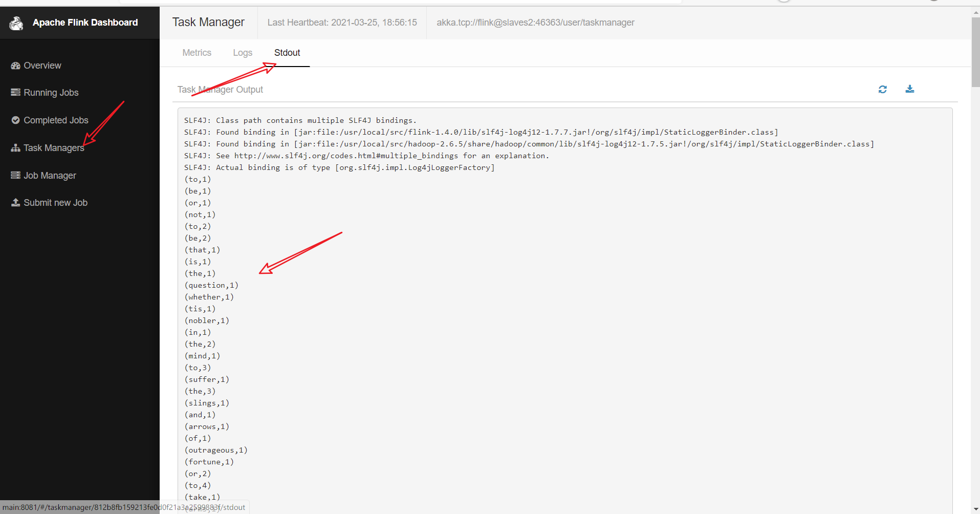Click the (fortune,1) output line

tap(209, 462)
